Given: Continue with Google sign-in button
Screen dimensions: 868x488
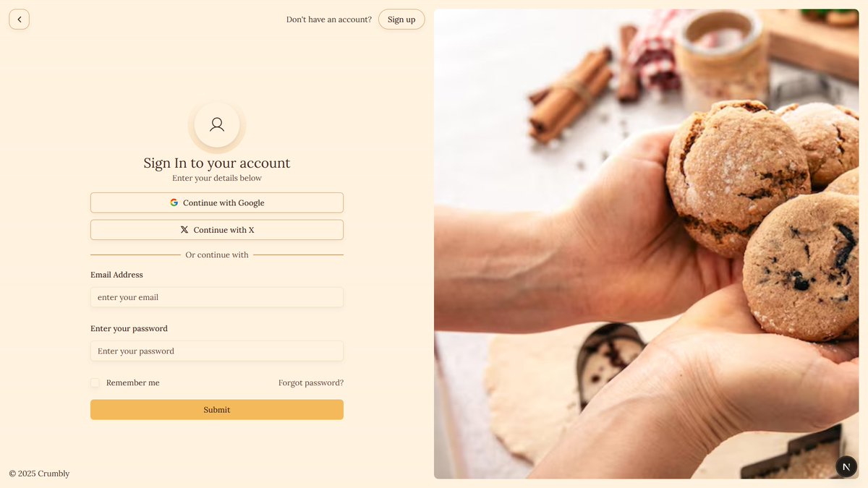Looking at the screenshot, I should tap(217, 202).
